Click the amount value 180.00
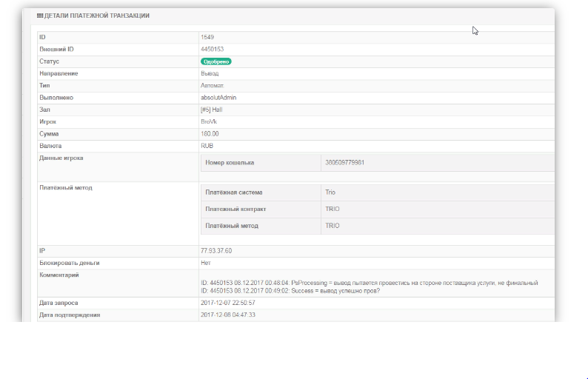This screenshot has height=379, width=588. pos(210,134)
